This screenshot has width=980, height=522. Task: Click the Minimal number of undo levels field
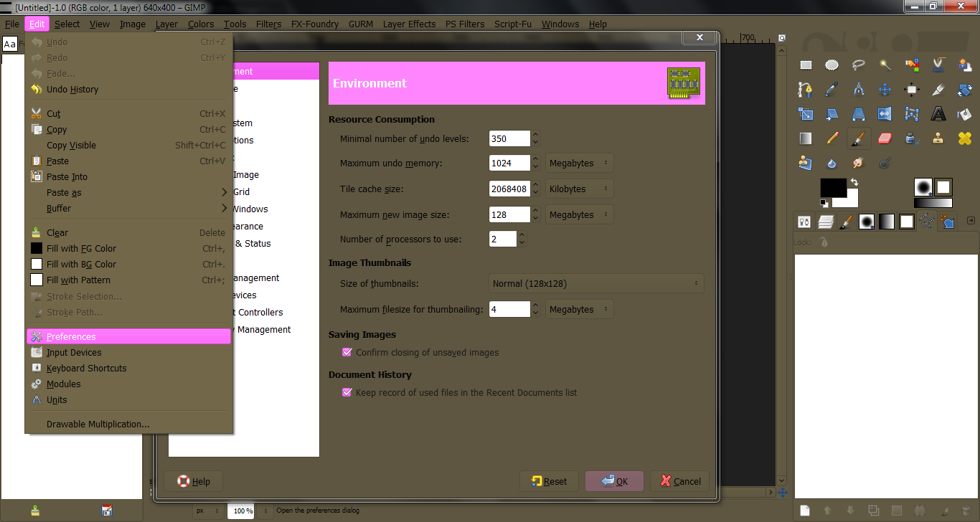509,138
